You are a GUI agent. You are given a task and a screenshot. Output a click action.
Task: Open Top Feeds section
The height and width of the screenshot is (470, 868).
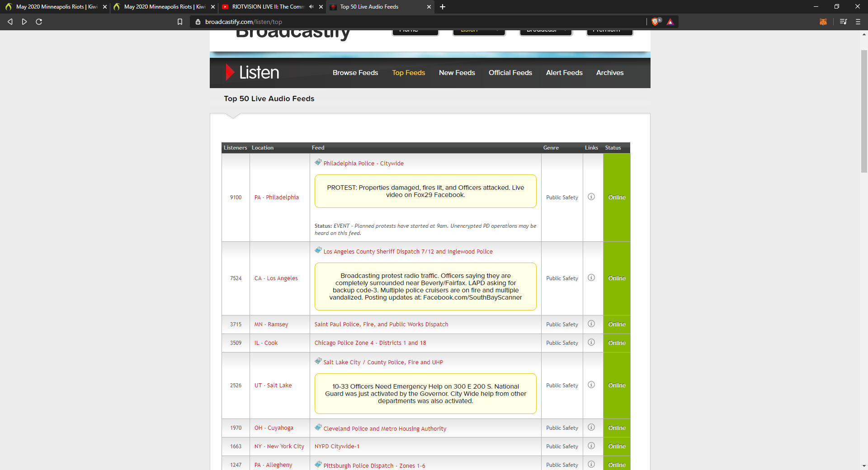[409, 73]
